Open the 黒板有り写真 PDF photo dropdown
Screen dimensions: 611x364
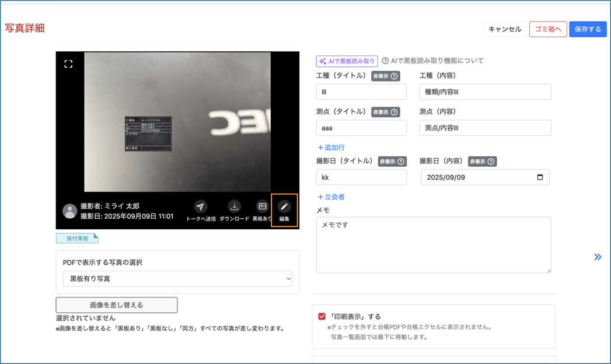tap(177, 279)
